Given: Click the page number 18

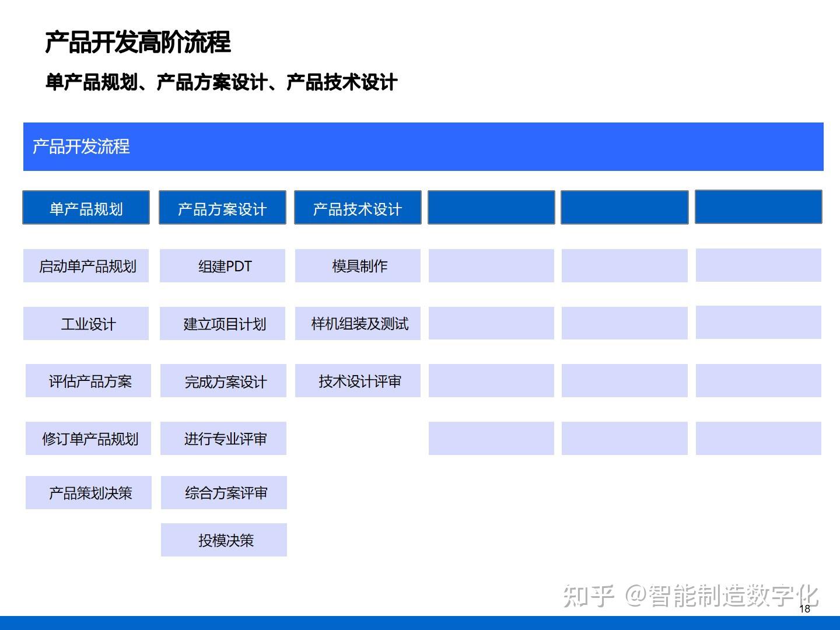Looking at the screenshot, I should (x=804, y=608).
